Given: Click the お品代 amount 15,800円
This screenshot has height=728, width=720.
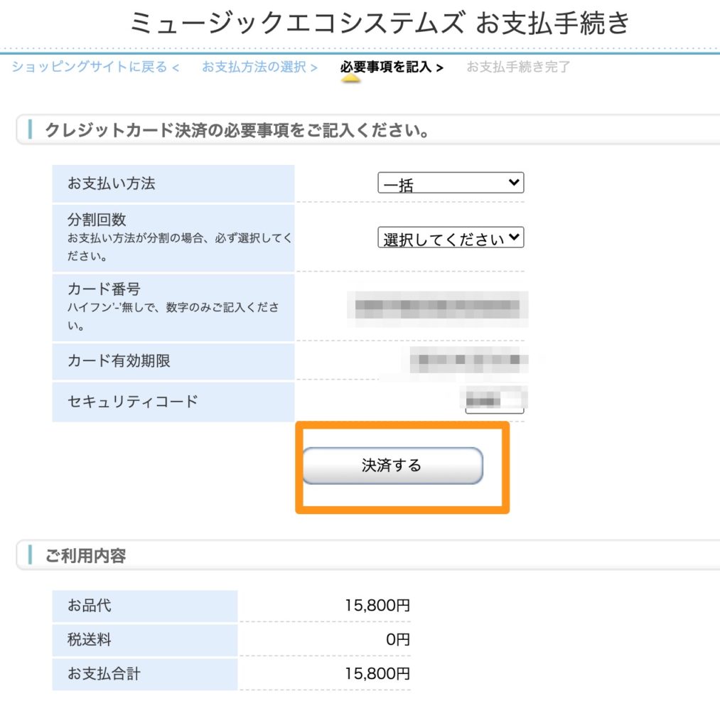Looking at the screenshot, I should pyautogui.click(x=377, y=606).
